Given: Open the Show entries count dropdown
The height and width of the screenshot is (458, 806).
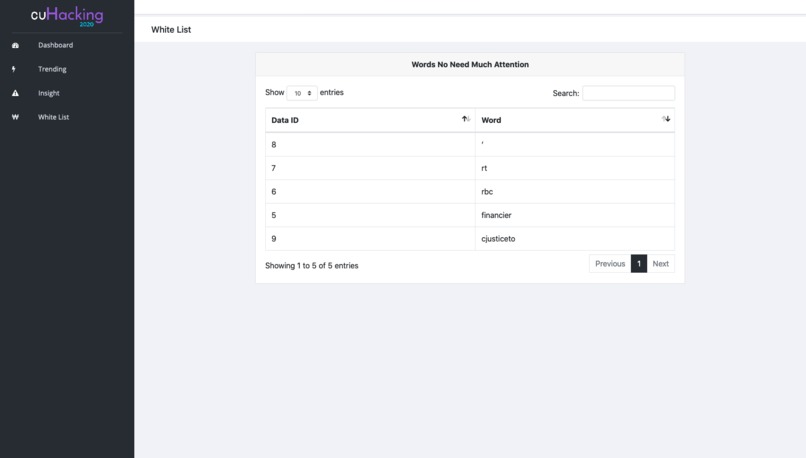Looking at the screenshot, I should [x=302, y=93].
